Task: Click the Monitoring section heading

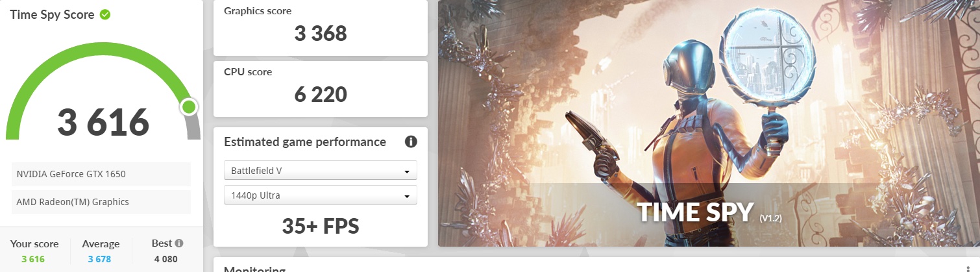Action: click(254, 269)
